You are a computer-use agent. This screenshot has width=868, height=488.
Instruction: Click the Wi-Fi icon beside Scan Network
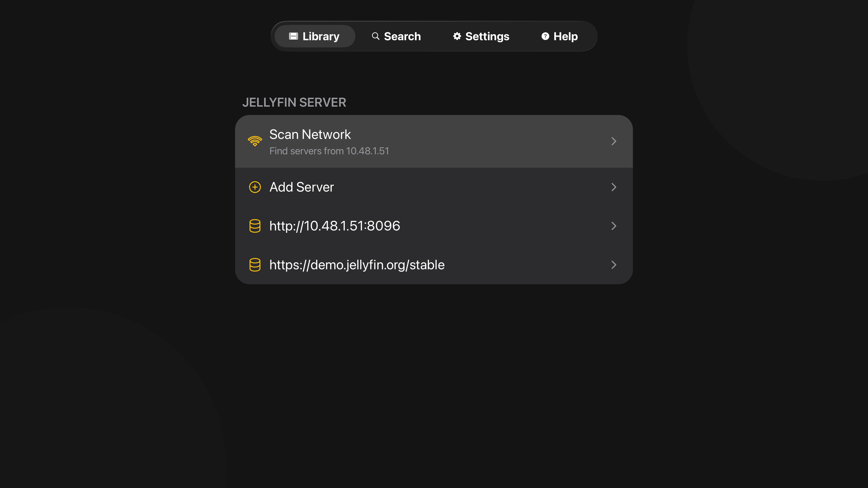(x=255, y=141)
